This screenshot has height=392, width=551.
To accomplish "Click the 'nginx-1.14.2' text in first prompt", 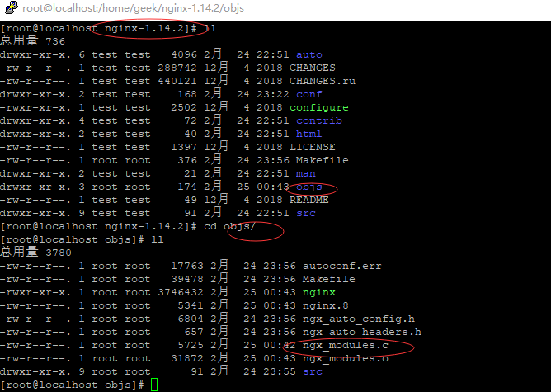I will (144, 29).
